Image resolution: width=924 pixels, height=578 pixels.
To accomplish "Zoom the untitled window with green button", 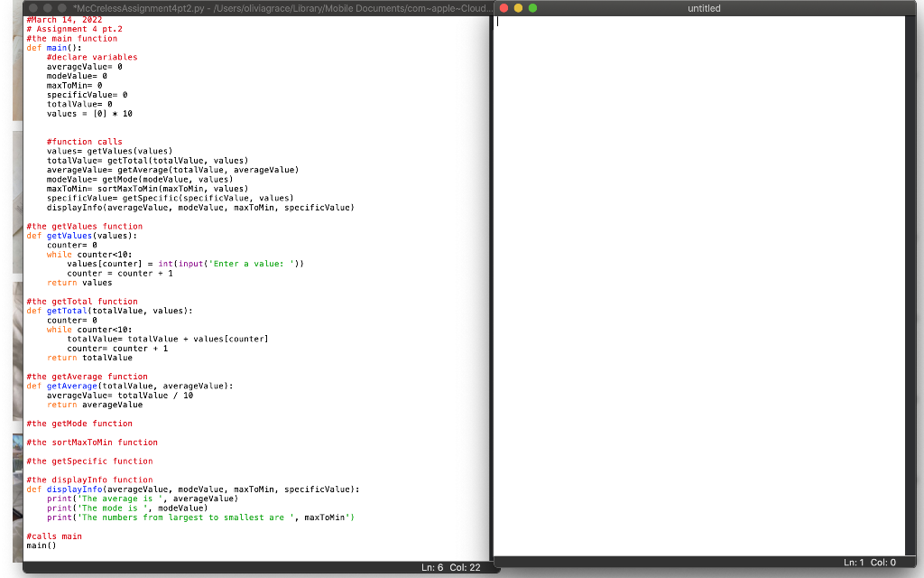I will click(532, 8).
